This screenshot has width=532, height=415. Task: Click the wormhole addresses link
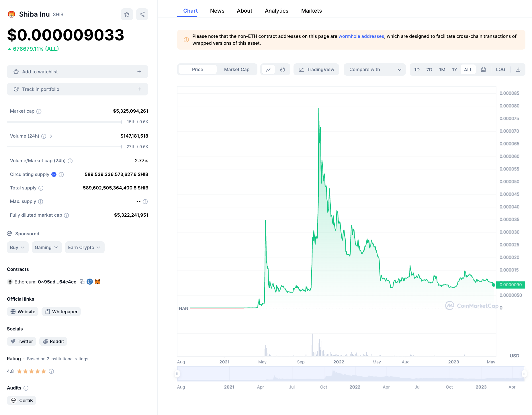tap(361, 36)
